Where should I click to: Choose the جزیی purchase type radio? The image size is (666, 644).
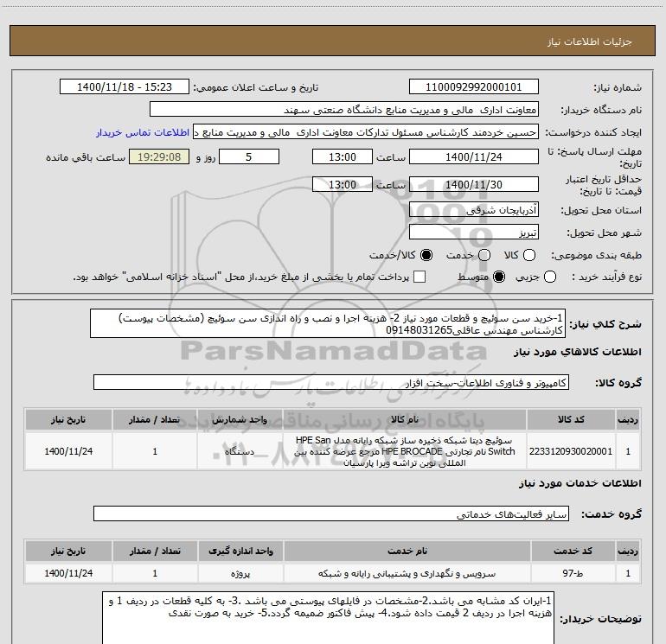click(x=550, y=277)
